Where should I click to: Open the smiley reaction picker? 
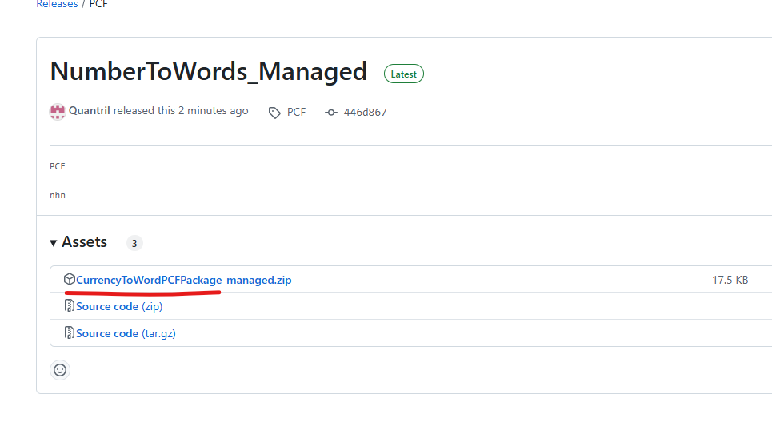coord(60,370)
